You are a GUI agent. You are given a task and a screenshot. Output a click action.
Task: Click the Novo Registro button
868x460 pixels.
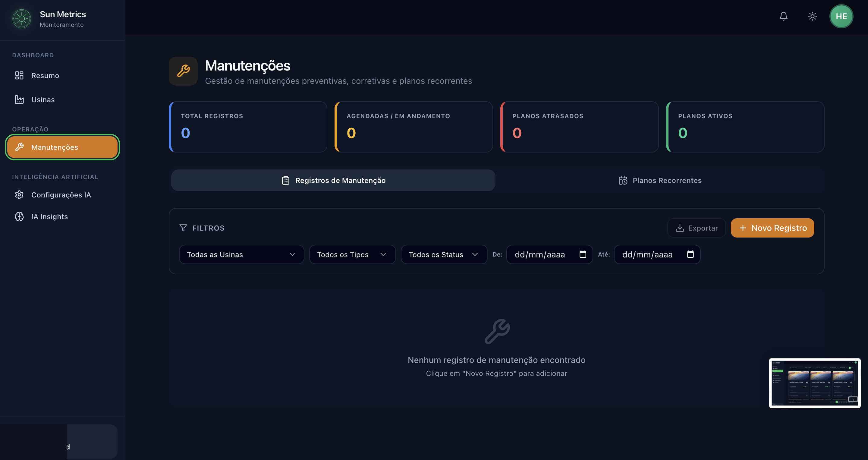[x=772, y=228]
